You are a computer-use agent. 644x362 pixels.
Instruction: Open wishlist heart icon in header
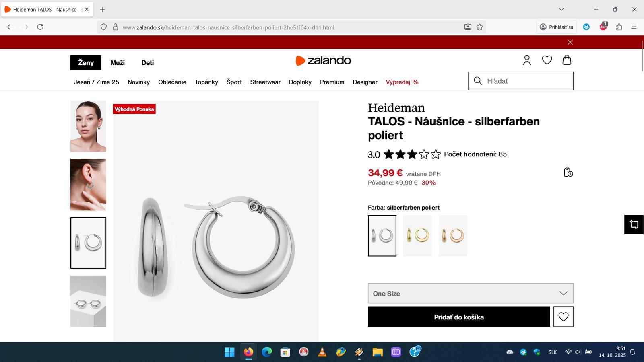coord(547,60)
